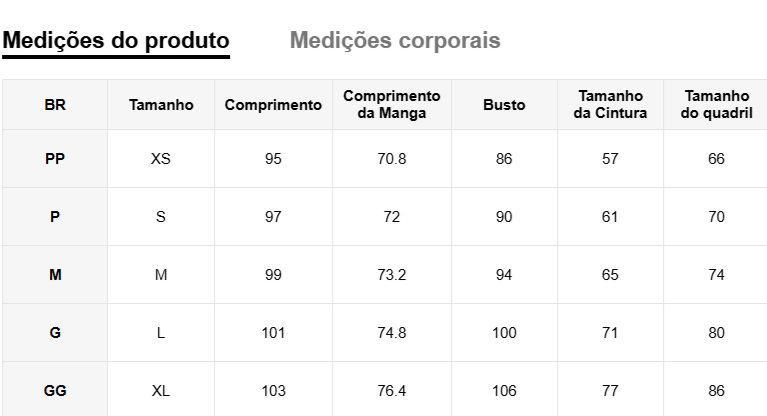Click the Comprimento column header
The width and height of the screenshot is (767, 416).
click(x=273, y=104)
